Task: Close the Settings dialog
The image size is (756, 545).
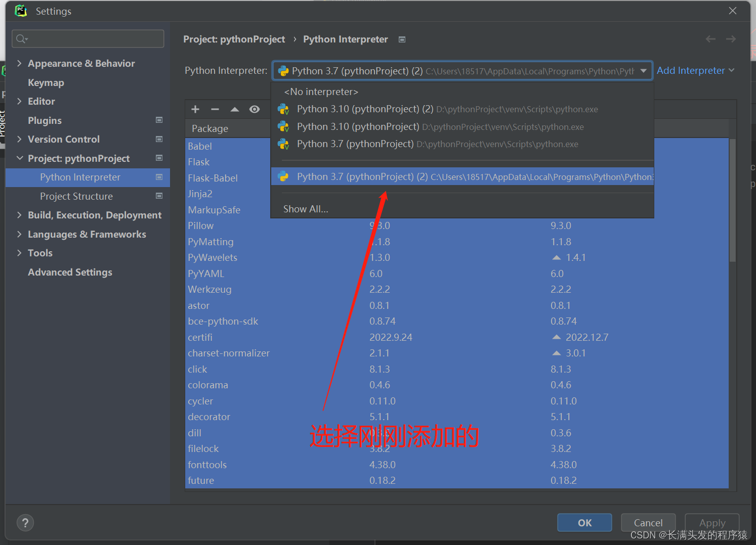Action: [x=732, y=11]
